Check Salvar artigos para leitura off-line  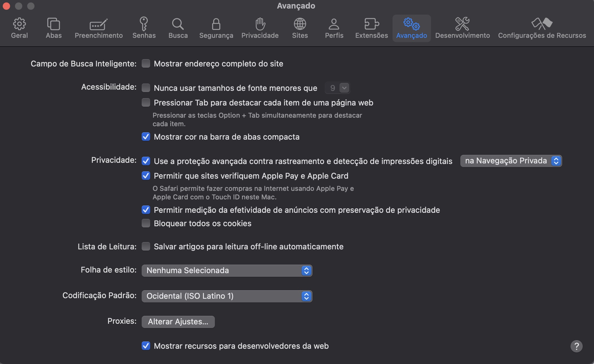(x=146, y=246)
